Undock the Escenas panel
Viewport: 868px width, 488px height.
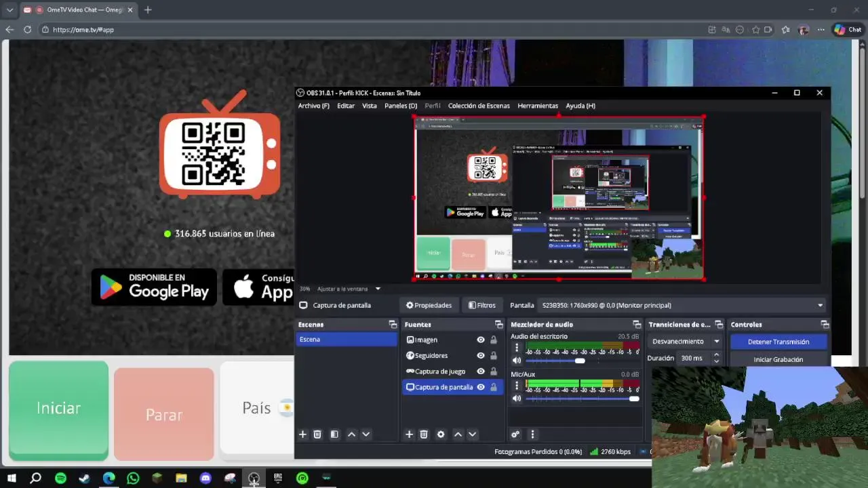click(x=393, y=325)
